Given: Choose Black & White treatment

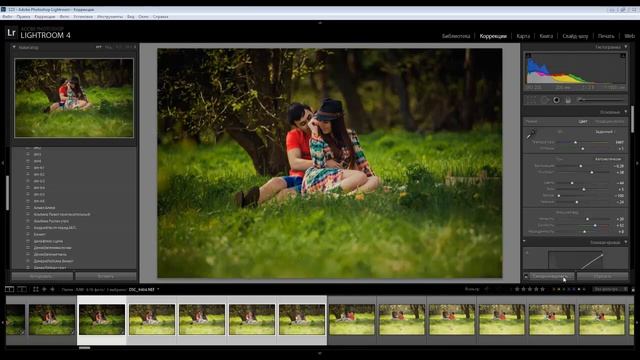Looking at the screenshot, I should pyautogui.click(x=610, y=122).
